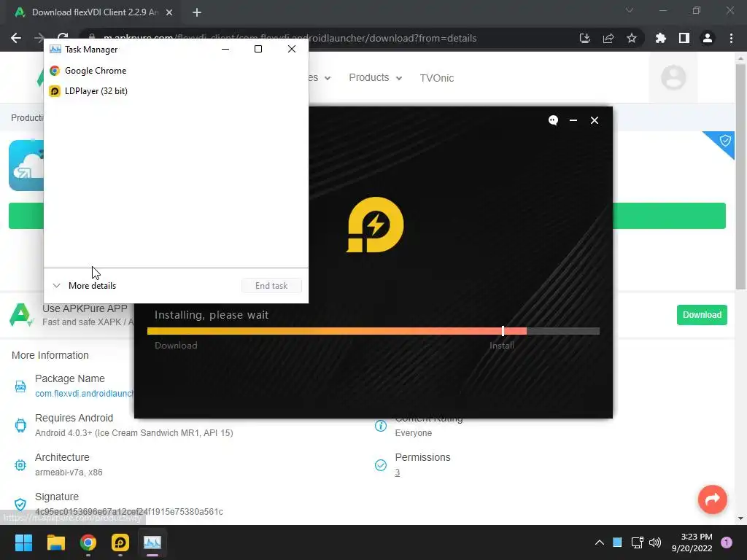Minimize the LDPlayer installer window
This screenshot has width=747, height=560.
click(573, 120)
